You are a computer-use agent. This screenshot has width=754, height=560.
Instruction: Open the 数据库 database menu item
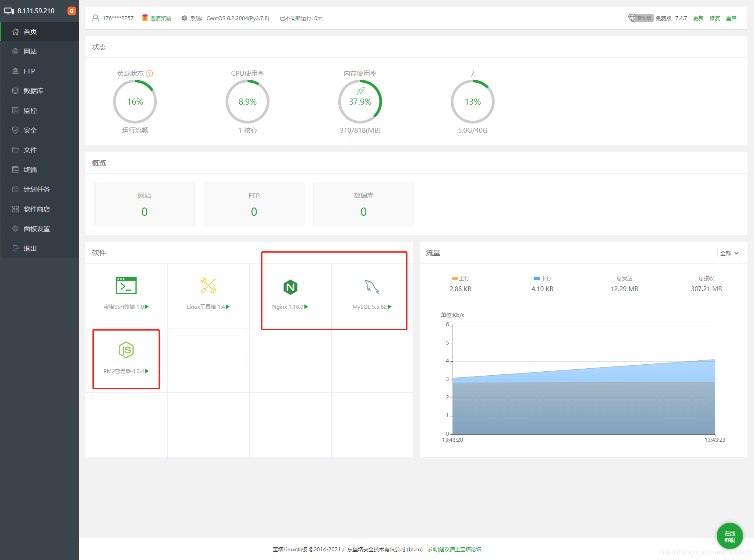tap(39, 91)
